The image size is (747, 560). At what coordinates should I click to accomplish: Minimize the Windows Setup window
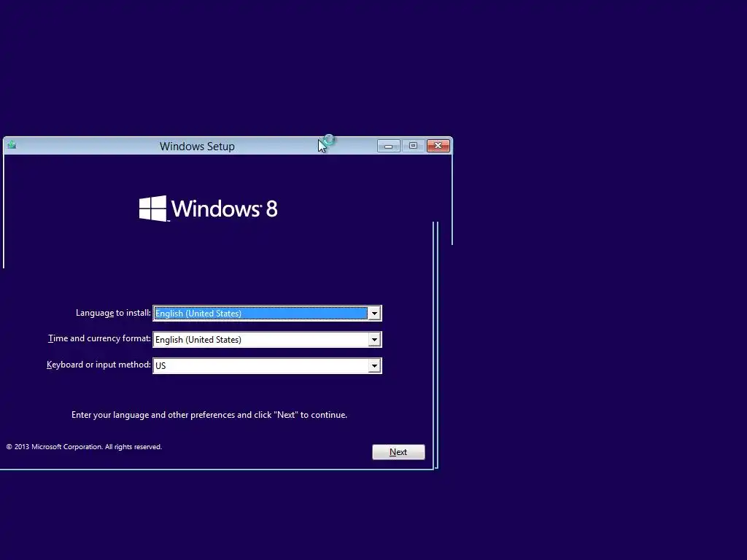click(389, 146)
